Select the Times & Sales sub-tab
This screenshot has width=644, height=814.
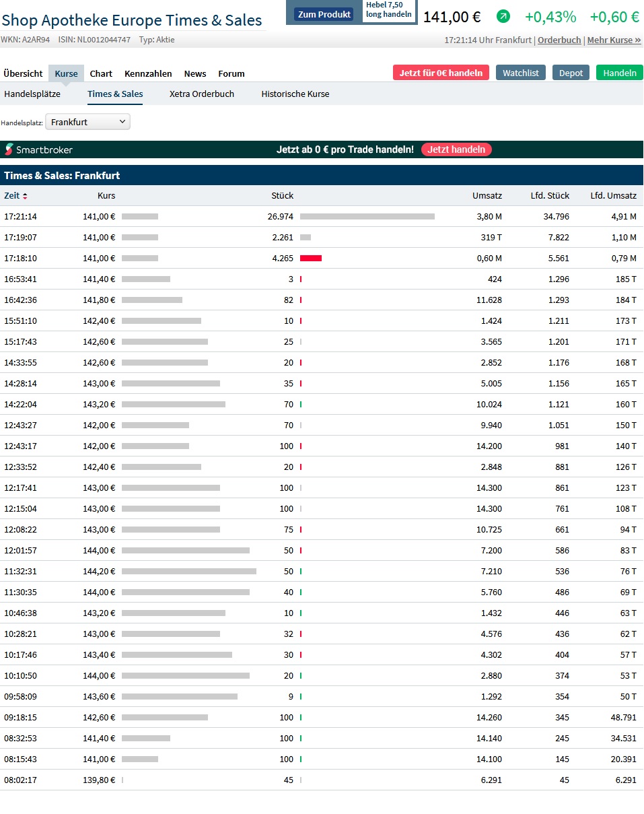[115, 94]
